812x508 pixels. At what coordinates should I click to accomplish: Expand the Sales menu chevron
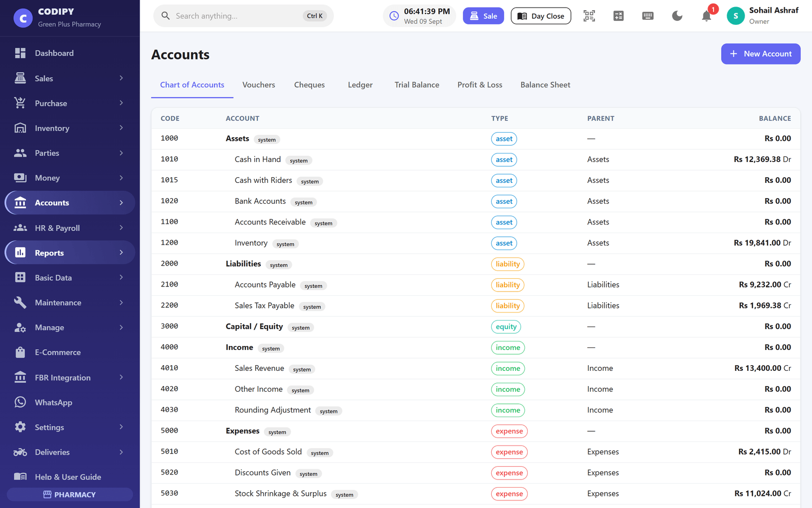[121, 78]
